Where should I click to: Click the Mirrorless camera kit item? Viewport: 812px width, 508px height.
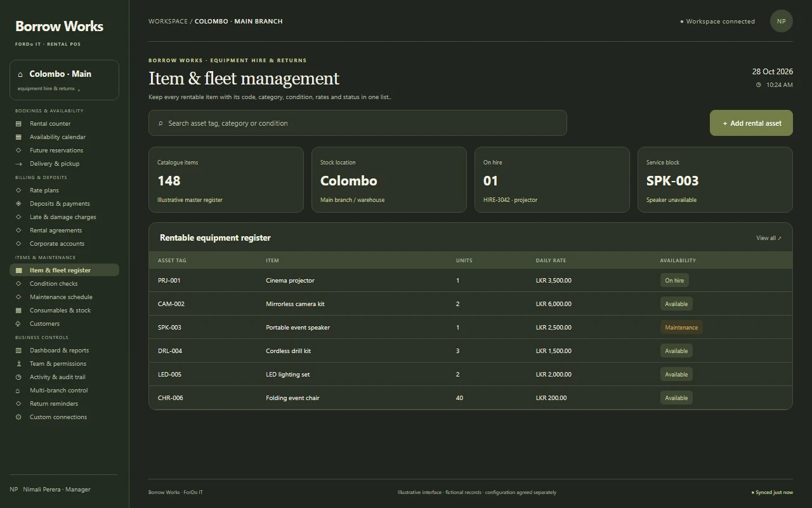(x=295, y=304)
